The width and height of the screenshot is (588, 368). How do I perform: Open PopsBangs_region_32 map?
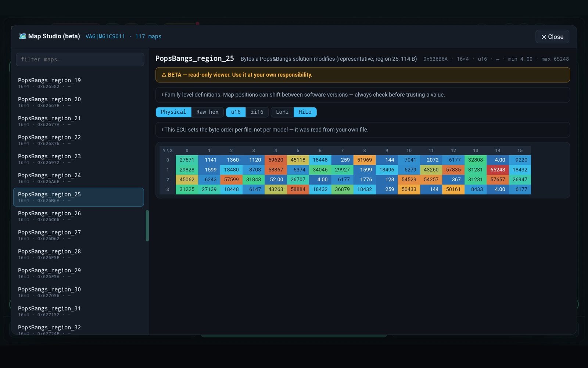click(78, 328)
